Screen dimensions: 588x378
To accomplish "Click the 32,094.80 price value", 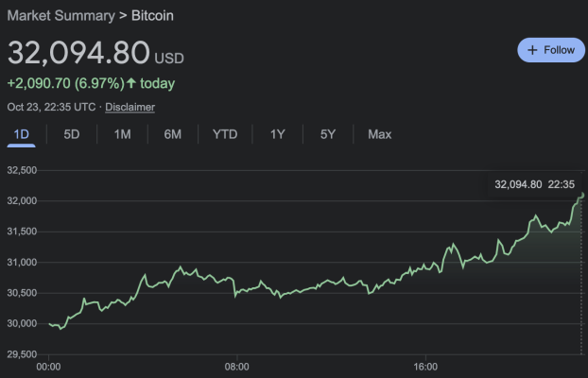I will coord(78,53).
